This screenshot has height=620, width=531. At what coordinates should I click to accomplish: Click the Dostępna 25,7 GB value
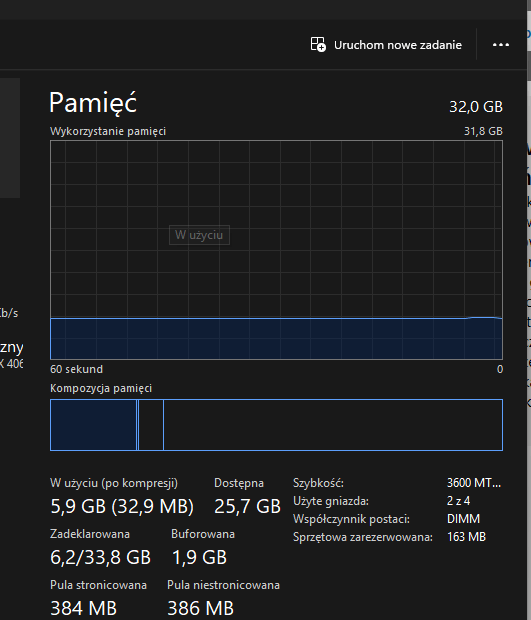pos(247,506)
